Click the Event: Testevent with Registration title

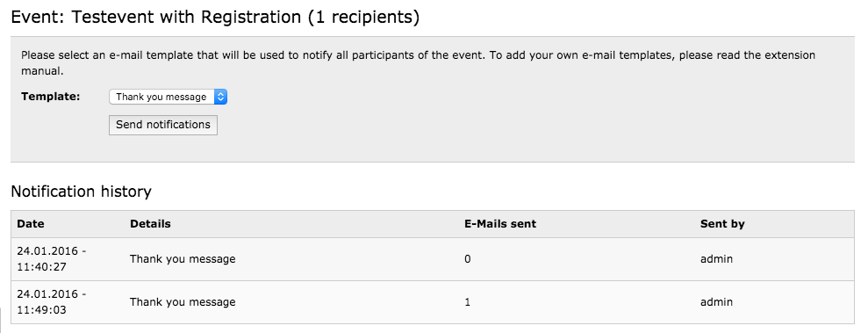[x=215, y=18]
